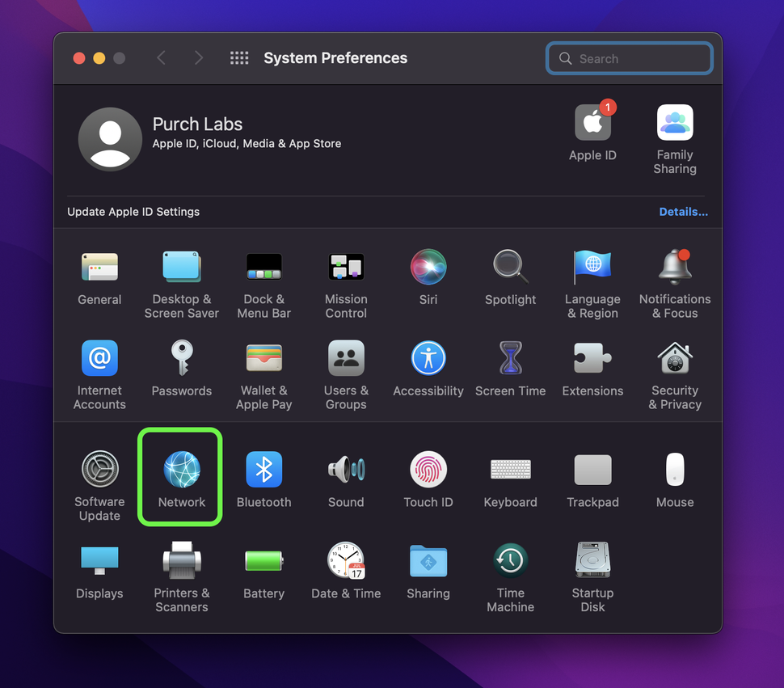Click the Purch Labs profile avatar

[x=110, y=139]
